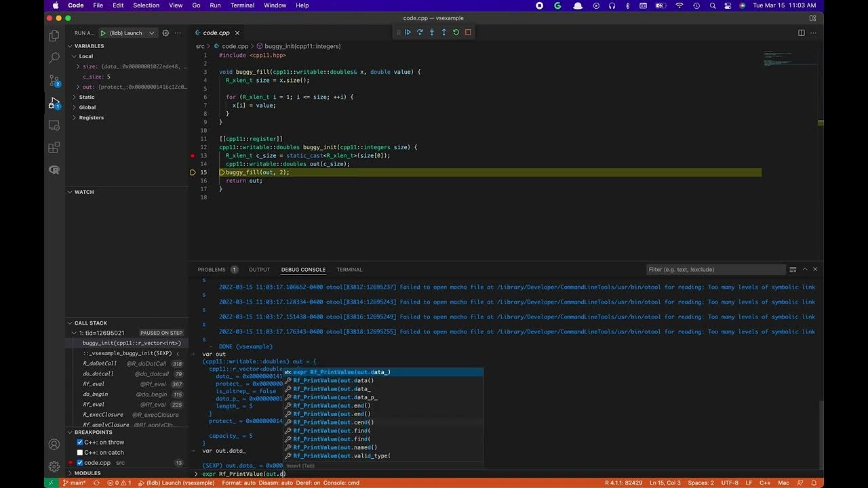This screenshot has height=488, width=868.
Task: Open the Selection menu
Action: [x=146, y=5]
